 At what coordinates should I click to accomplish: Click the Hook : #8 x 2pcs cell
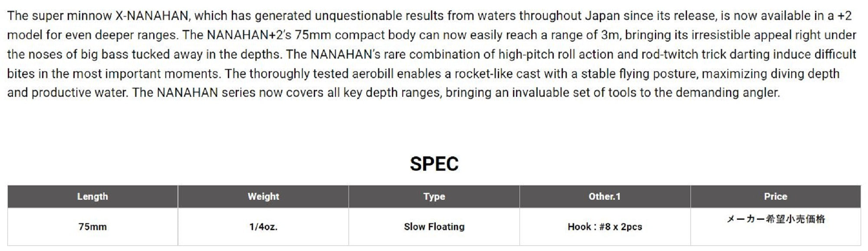tap(605, 227)
